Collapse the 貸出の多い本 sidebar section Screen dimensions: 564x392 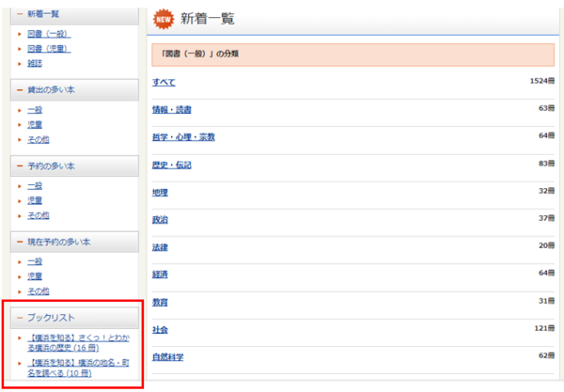point(20,90)
